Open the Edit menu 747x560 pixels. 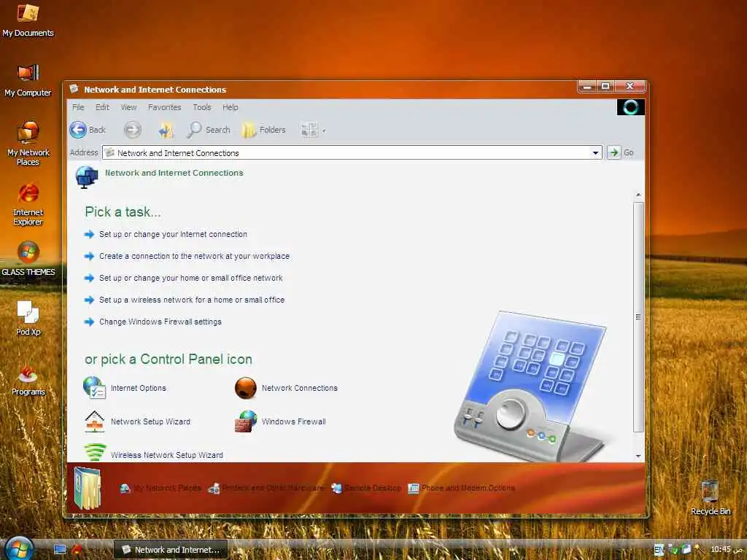click(102, 107)
